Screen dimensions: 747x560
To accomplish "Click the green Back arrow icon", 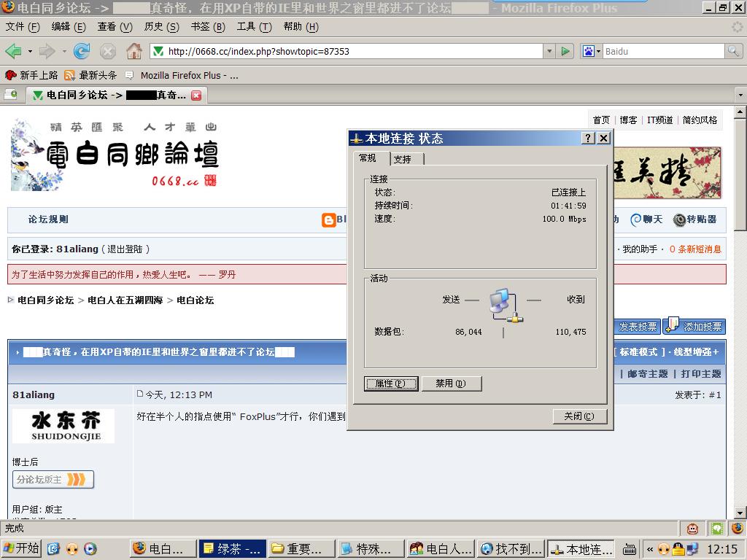I will [13, 51].
